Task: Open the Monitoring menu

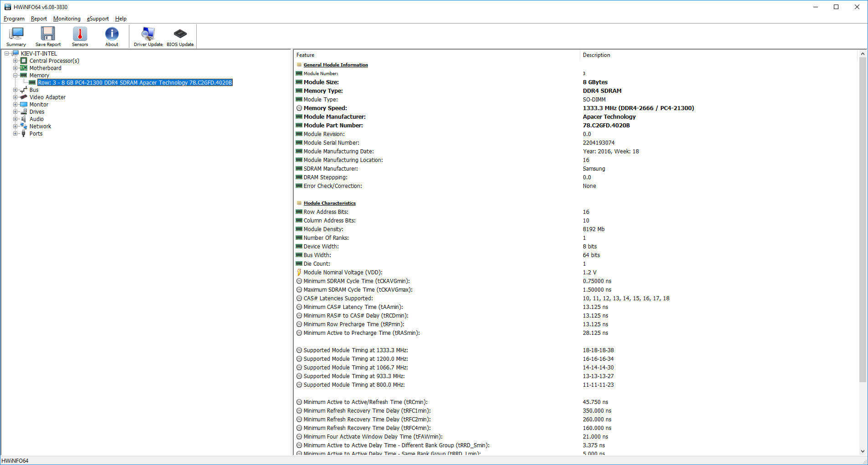Action: (x=66, y=19)
